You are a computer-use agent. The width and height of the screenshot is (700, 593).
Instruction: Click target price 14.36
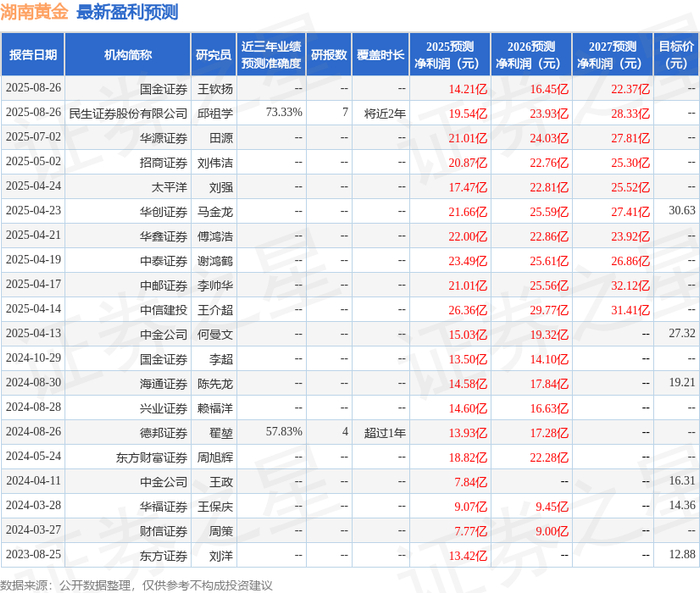click(x=682, y=505)
